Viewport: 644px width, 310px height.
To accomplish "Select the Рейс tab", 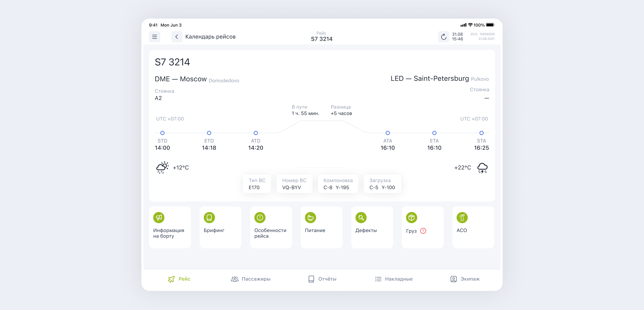I will click(x=179, y=279).
